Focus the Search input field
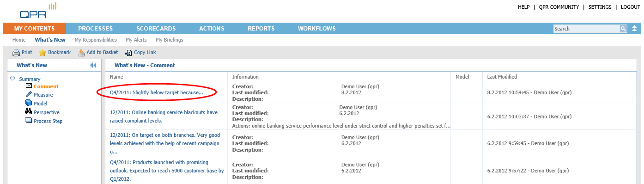Screen dimensions: 644x184 [586, 29]
